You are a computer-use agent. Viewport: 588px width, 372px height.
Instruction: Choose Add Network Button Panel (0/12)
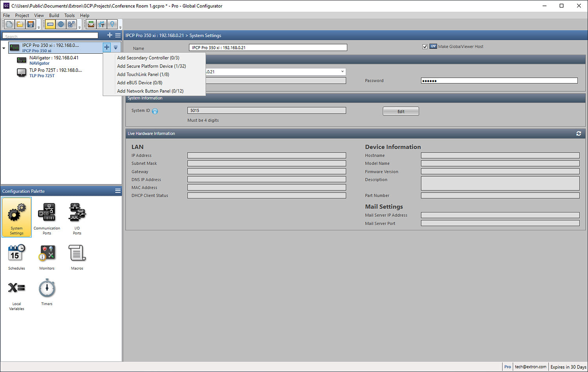[154, 91]
